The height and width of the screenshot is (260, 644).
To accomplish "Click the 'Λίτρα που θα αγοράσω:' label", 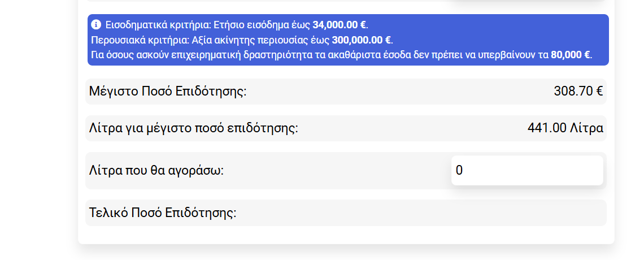I will click(156, 170).
